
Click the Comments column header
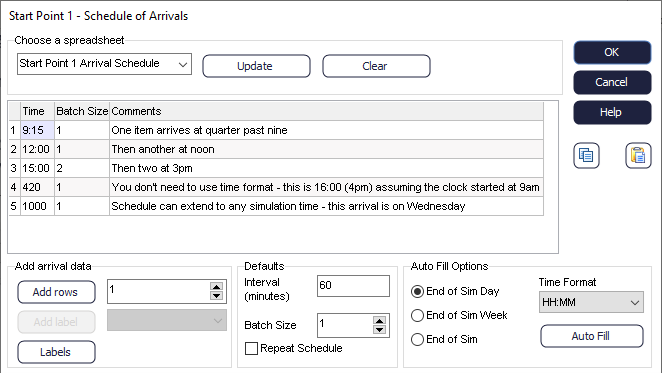pos(326,111)
